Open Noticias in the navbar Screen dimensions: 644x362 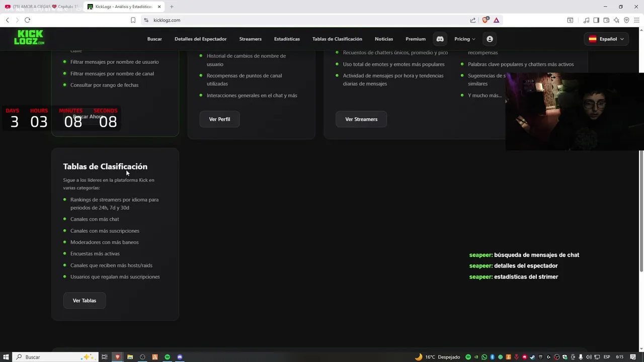384,39
